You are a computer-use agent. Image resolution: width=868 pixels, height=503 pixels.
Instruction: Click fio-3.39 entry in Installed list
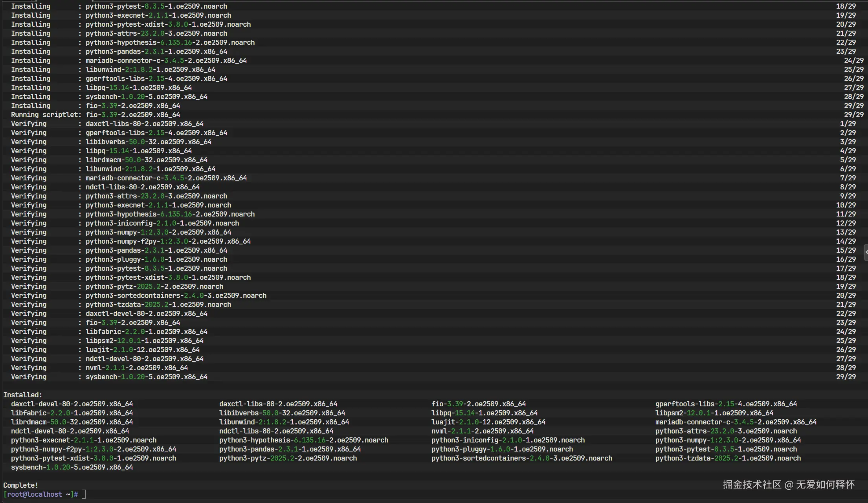coord(478,404)
